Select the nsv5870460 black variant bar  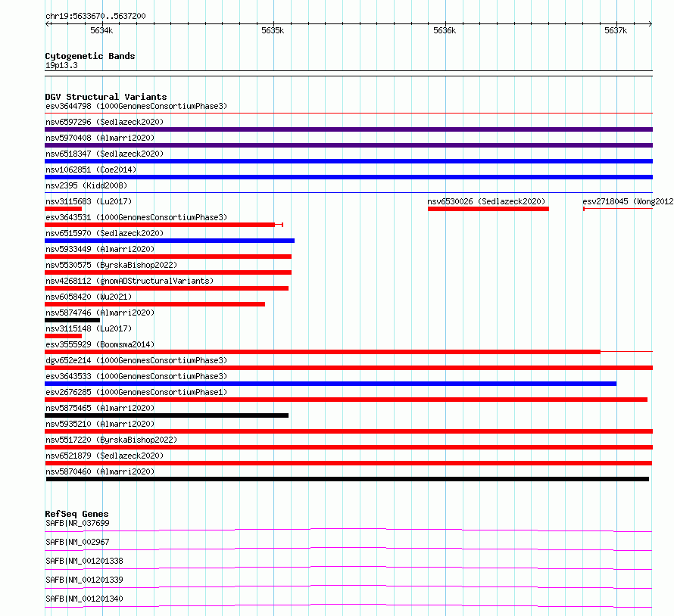(x=348, y=479)
